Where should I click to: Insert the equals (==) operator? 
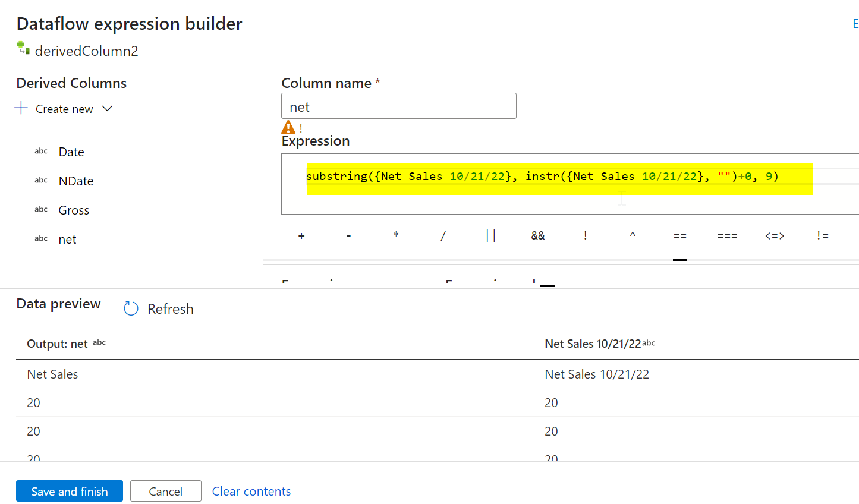(x=680, y=236)
